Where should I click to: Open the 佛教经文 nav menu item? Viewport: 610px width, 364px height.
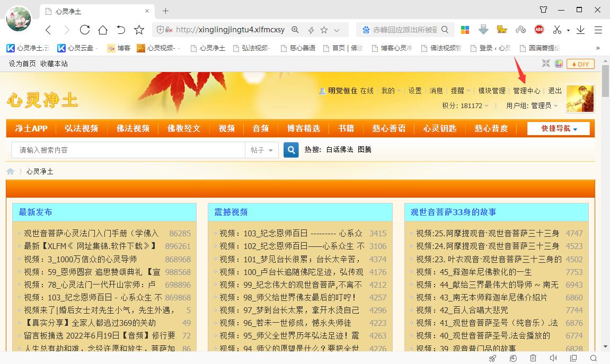[x=183, y=128]
